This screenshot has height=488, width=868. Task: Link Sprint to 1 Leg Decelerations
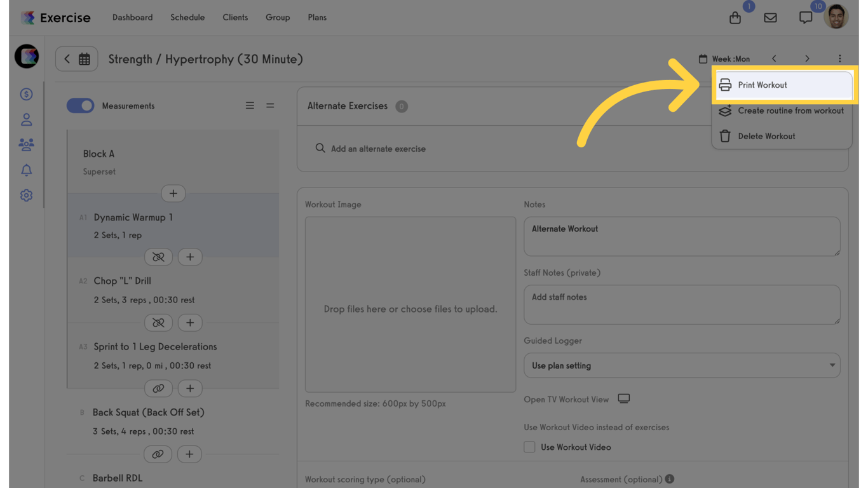coord(158,388)
